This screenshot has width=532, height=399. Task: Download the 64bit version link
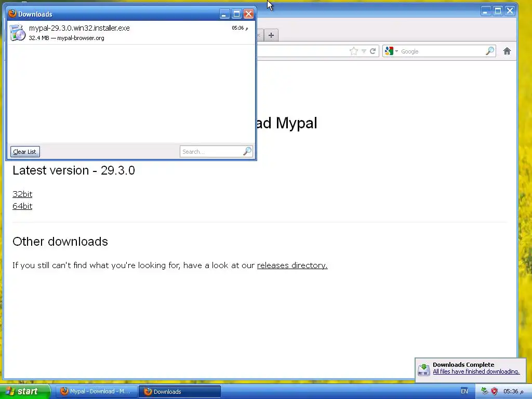pyautogui.click(x=22, y=206)
